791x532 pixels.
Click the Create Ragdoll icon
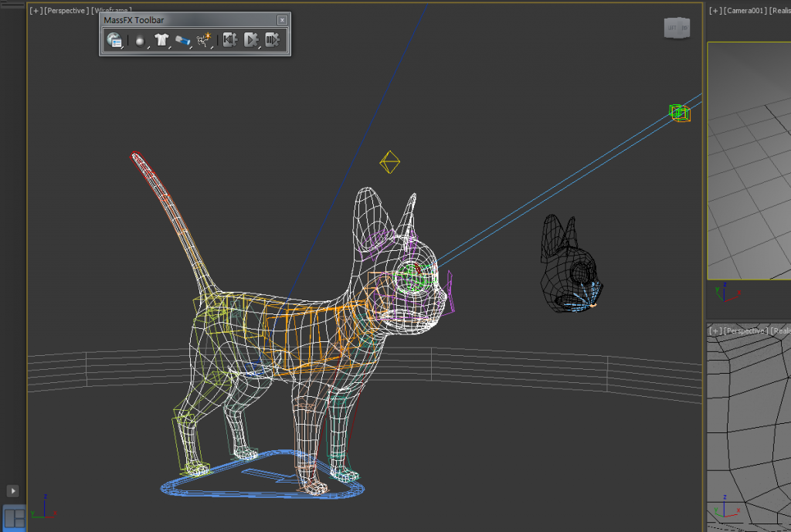[x=204, y=41]
